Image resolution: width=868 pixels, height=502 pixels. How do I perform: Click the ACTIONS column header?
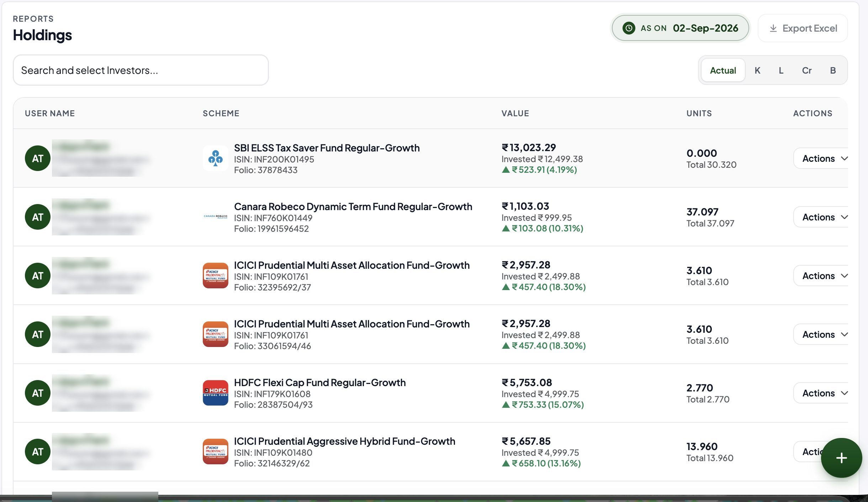coord(813,113)
